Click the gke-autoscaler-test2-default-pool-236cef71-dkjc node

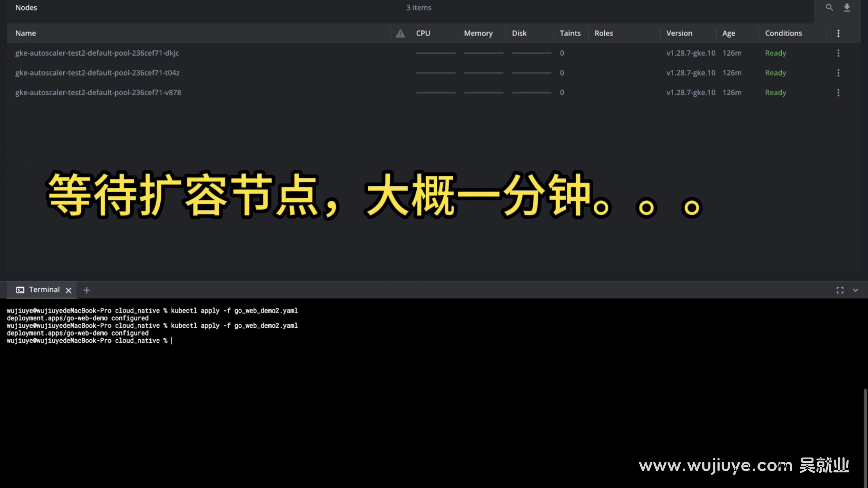(x=97, y=52)
